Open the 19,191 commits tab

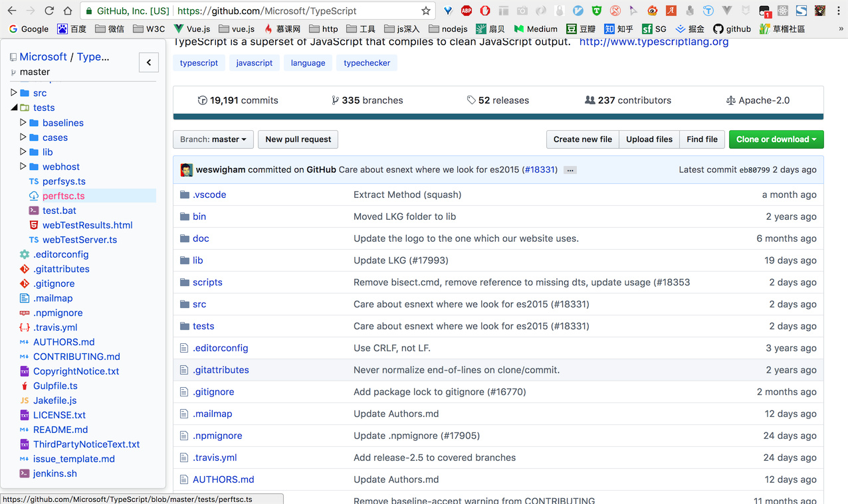coord(238,100)
